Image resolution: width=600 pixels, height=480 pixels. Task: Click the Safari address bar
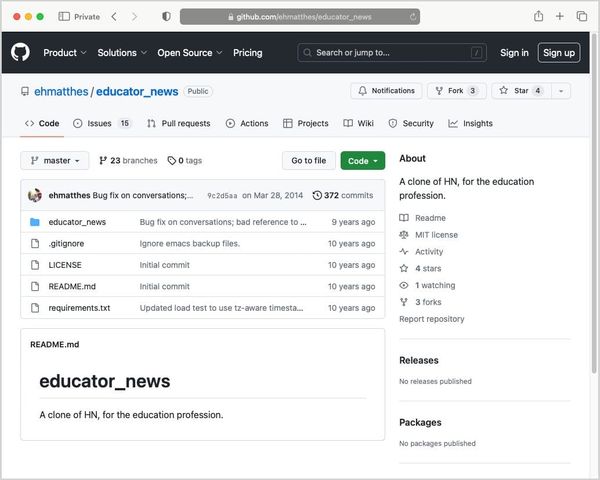pos(300,17)
